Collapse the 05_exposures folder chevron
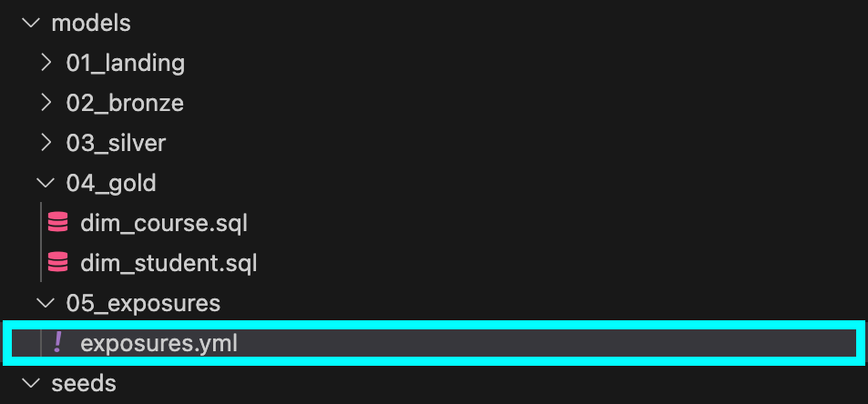Screen dimensions: 868x404 coord(46,303)
